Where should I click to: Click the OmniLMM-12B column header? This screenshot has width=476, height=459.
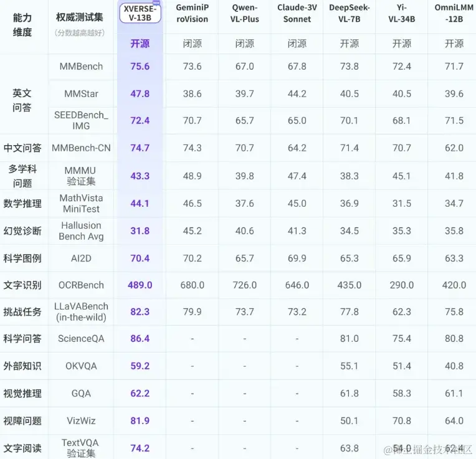point(454,13)
